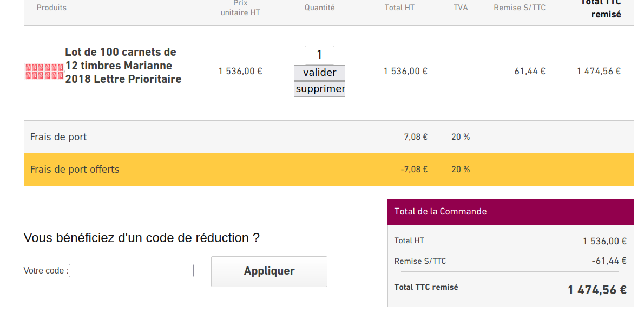Focus the Votre code input field
Viewport: 644px width, 312px height.
point(131,270)
